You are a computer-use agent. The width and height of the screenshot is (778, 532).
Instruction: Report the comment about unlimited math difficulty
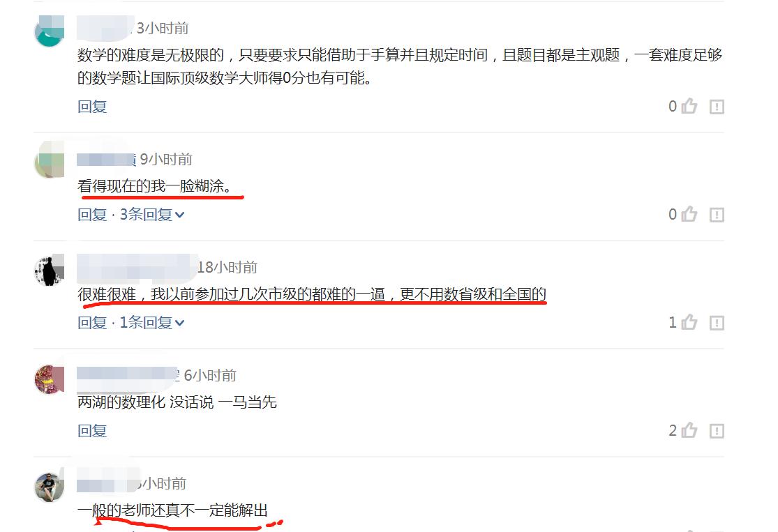point(717,107)
